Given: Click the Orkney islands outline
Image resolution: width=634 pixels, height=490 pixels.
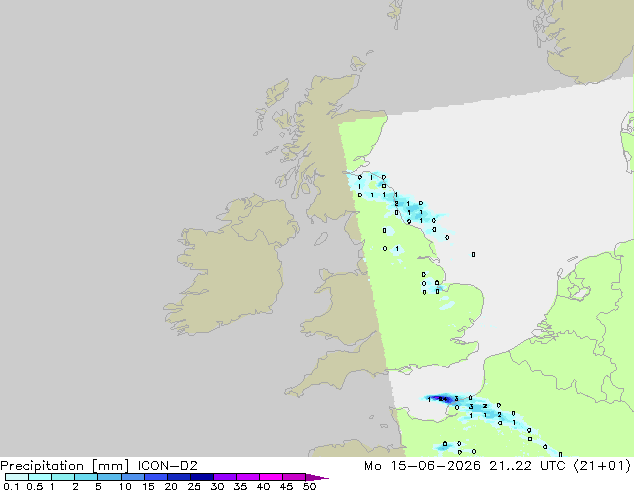Looking at the screenshot, I should [x=358, y=63].
